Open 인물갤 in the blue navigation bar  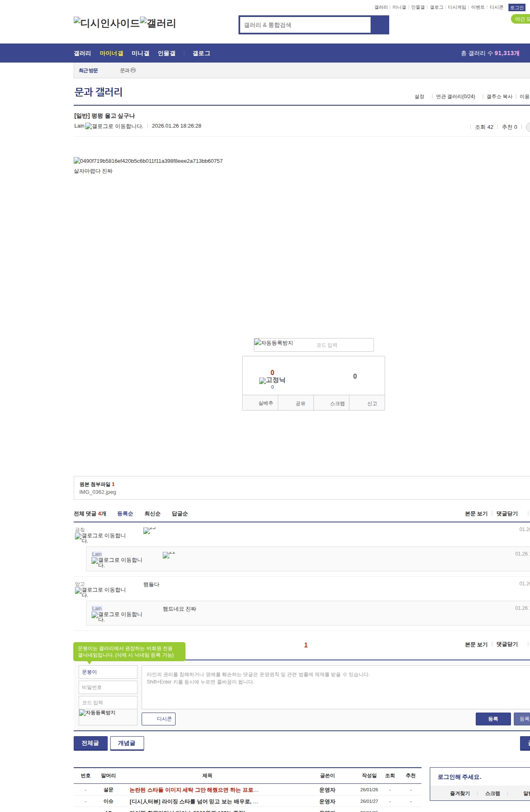tap(166, 53)
